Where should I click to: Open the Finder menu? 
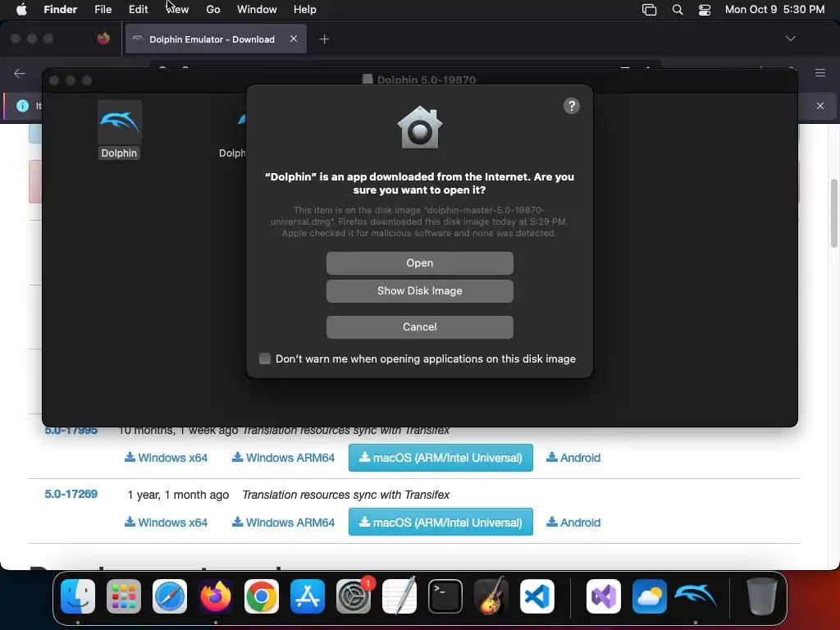pyautogui.click(x=60, y=9)
